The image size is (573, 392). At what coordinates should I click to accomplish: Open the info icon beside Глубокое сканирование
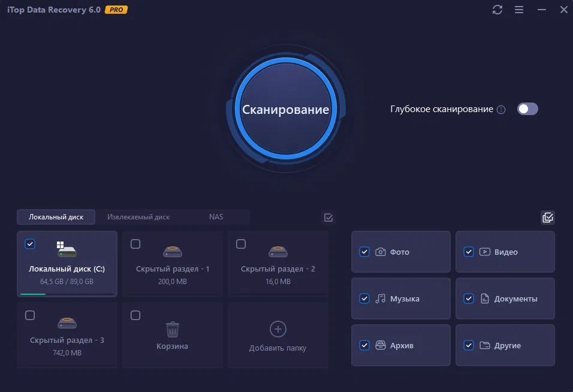[x=501, y=110]
